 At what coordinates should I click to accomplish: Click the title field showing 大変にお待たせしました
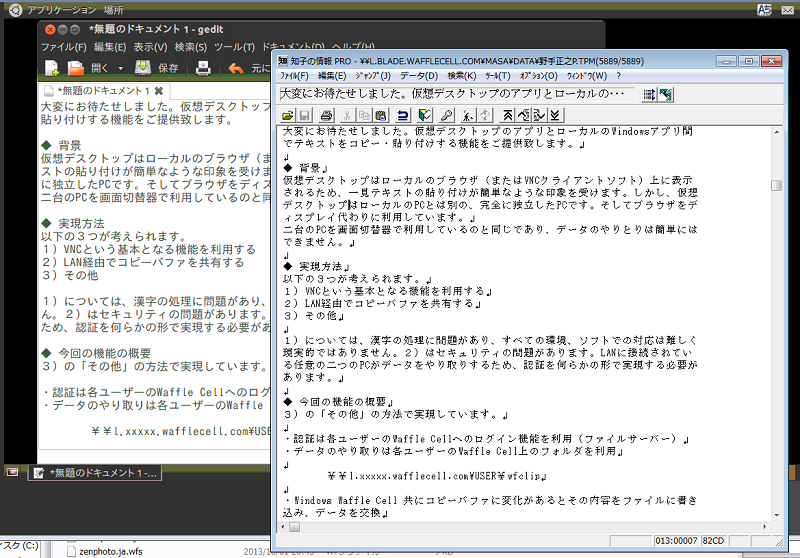pos(457,94)
